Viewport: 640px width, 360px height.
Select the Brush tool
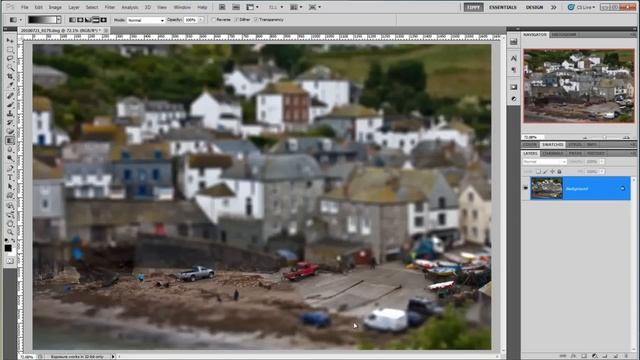click(10, 104)
